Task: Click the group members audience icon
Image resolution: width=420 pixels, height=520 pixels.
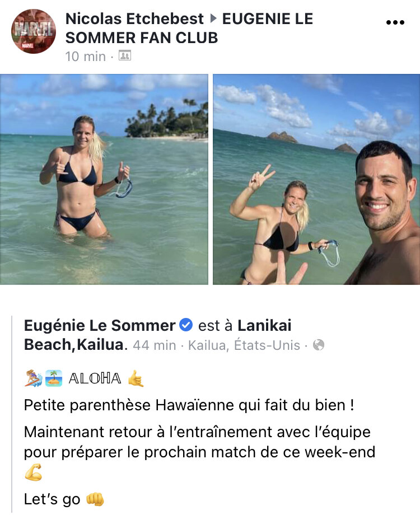Action: tap(125, 56)
